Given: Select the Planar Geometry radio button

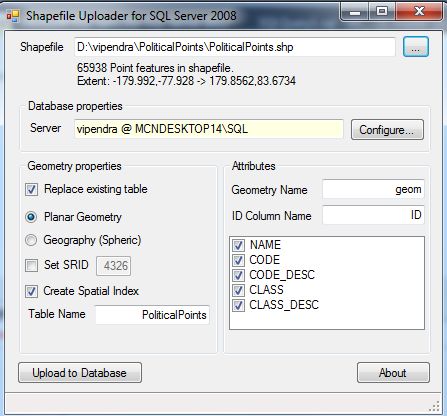Looking at the screenshot, I should (31, 217).
